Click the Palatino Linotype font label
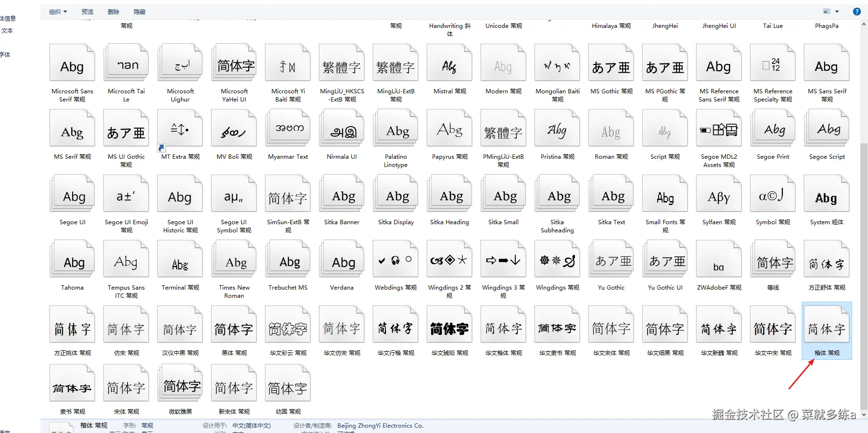The width and height of the screenshot is (868, 433). [x=396, y=161]
